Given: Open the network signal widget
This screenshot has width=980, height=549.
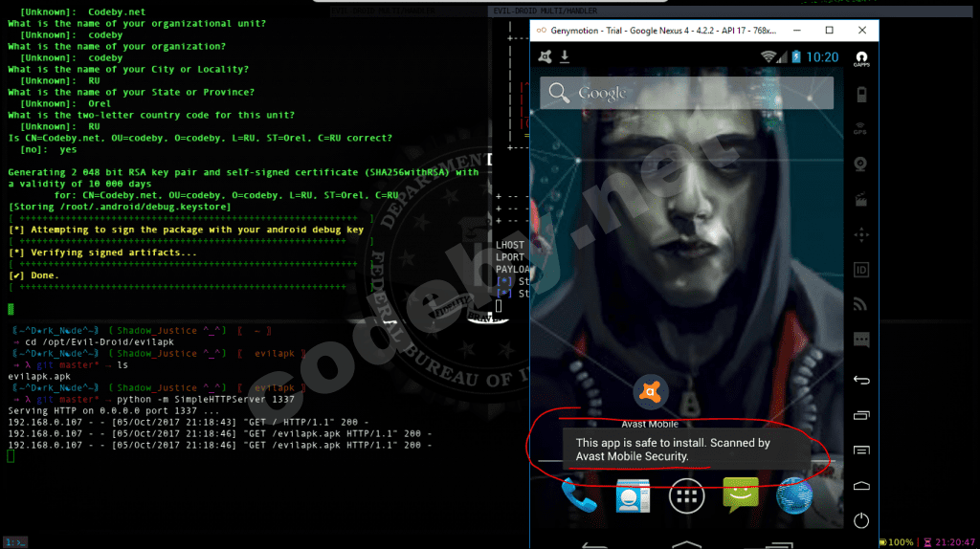Looking at the screenshot, I should pyautogui.click(x=860, y=304).
